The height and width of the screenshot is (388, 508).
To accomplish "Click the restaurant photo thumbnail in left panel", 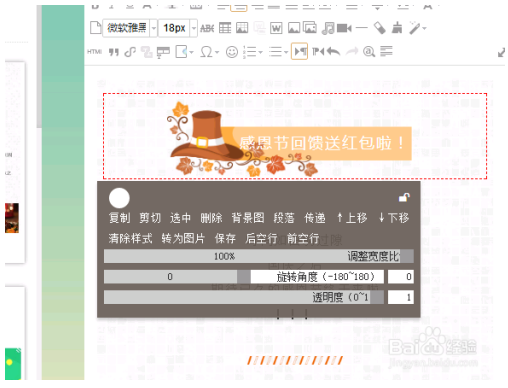I will point(12,218).
